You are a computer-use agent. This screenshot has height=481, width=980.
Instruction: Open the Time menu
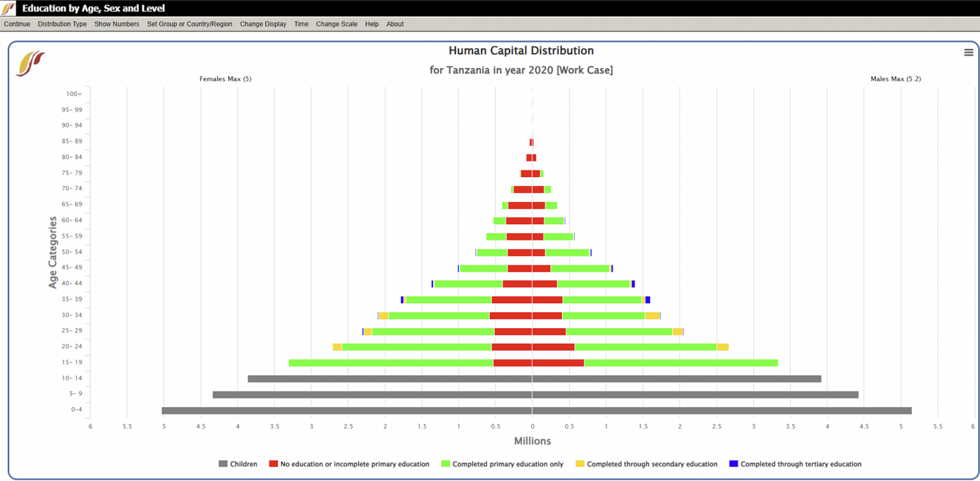click(x=301, y=24)
